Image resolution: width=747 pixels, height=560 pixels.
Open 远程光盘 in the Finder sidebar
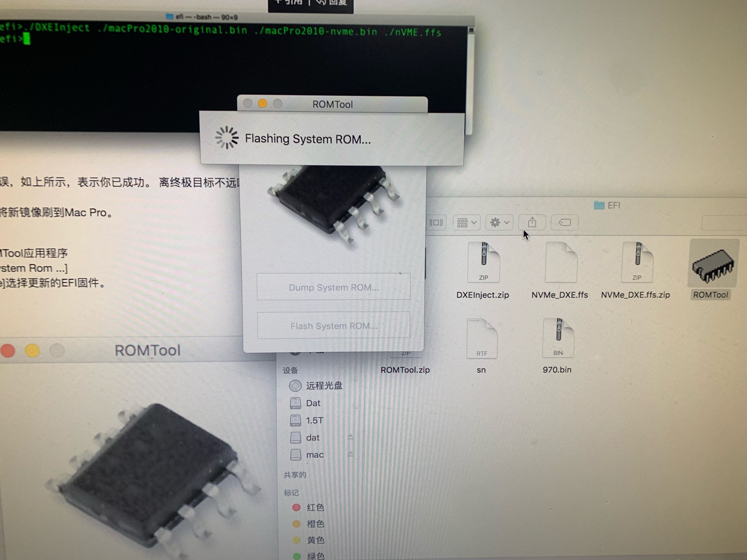(x=316, y=385)
